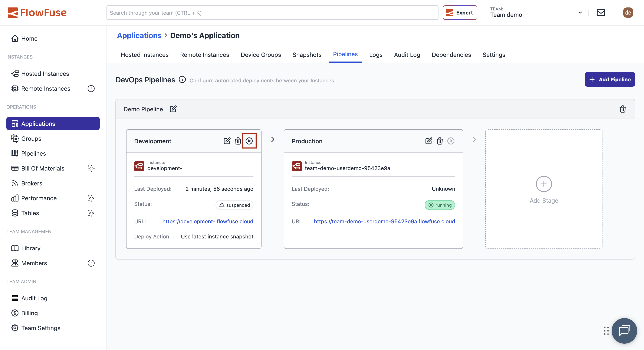The width and height of the screenshot is (644, 350).
Task: Switch to Device Groups tab
Action: point(261,55)
